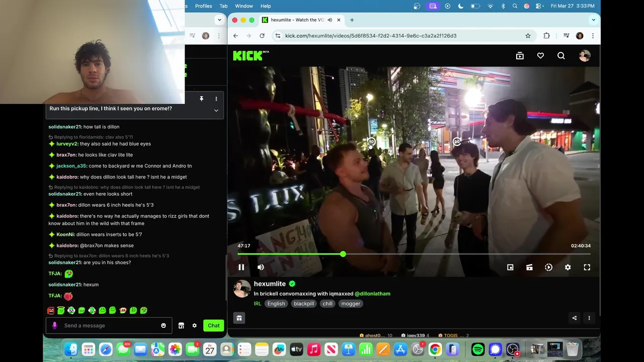644x362 pixels.
Task: Open chat settings gear icon
Action: coord(194,325)
